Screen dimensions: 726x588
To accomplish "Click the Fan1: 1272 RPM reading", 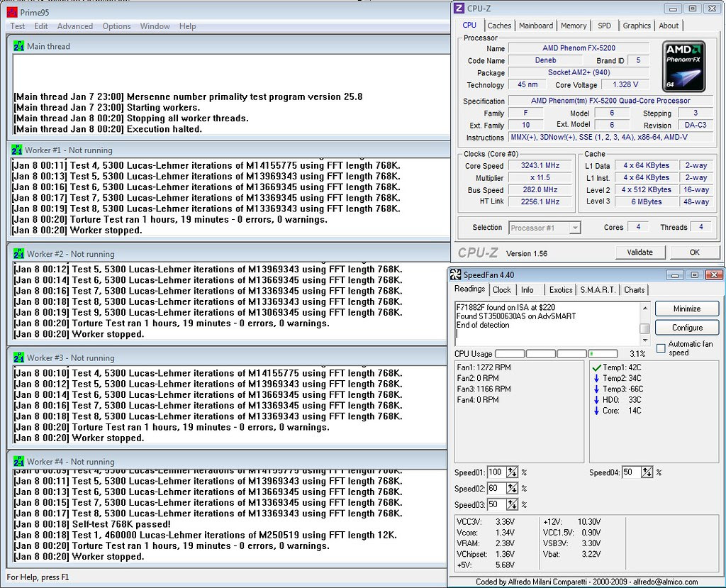I will coord(484,367).
